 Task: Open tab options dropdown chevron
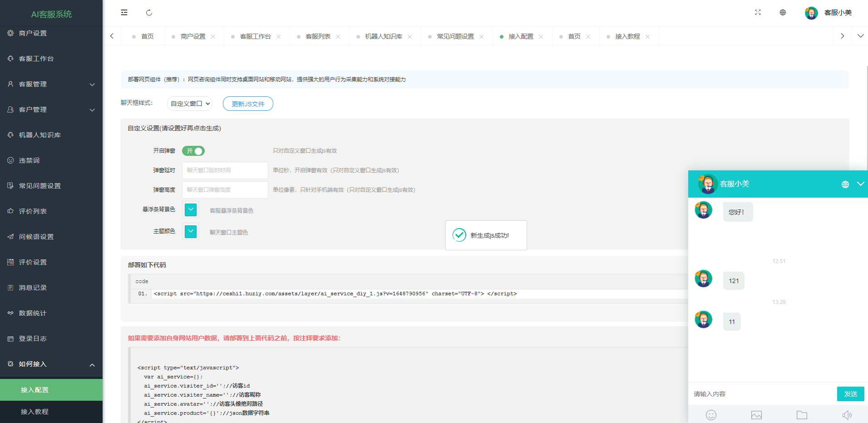pos(860,36)
